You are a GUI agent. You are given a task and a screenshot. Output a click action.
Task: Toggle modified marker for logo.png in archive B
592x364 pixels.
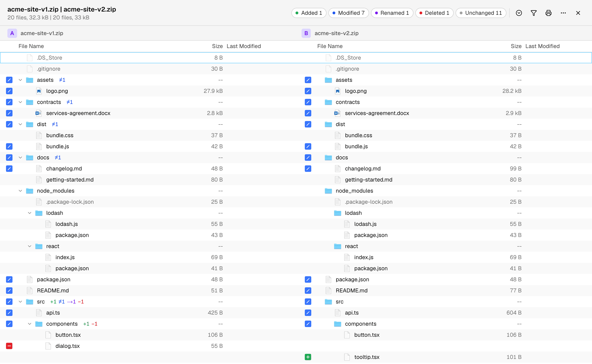tap(308, 91)
